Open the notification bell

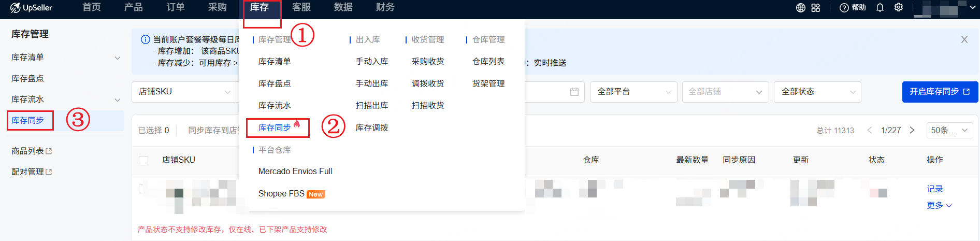(x=880, y=8)
